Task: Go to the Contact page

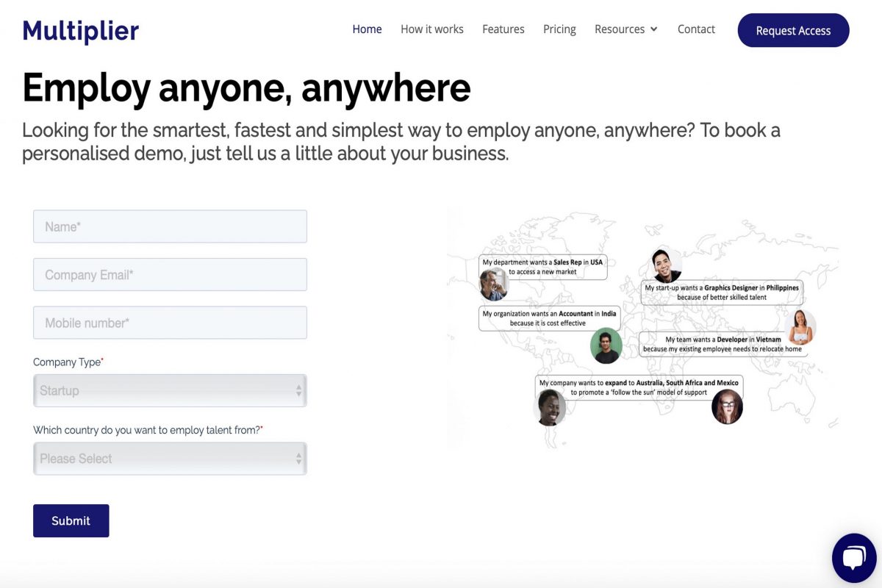Action: (x=696, y=29)
